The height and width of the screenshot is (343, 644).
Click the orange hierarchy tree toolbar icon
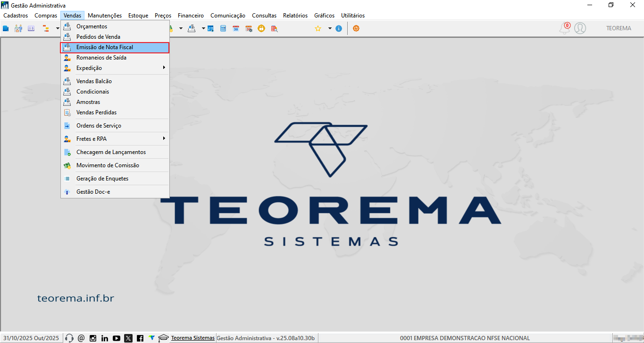pos(46,28)
